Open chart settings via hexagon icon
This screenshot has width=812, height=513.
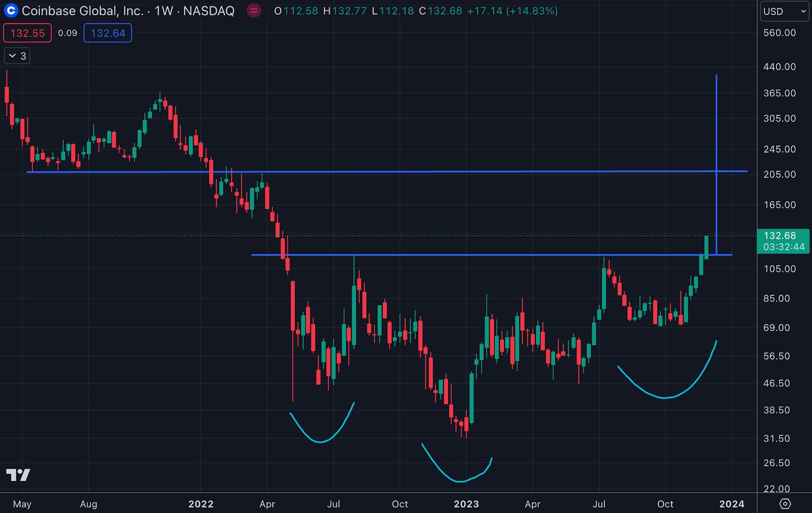(x=786, y=504)
